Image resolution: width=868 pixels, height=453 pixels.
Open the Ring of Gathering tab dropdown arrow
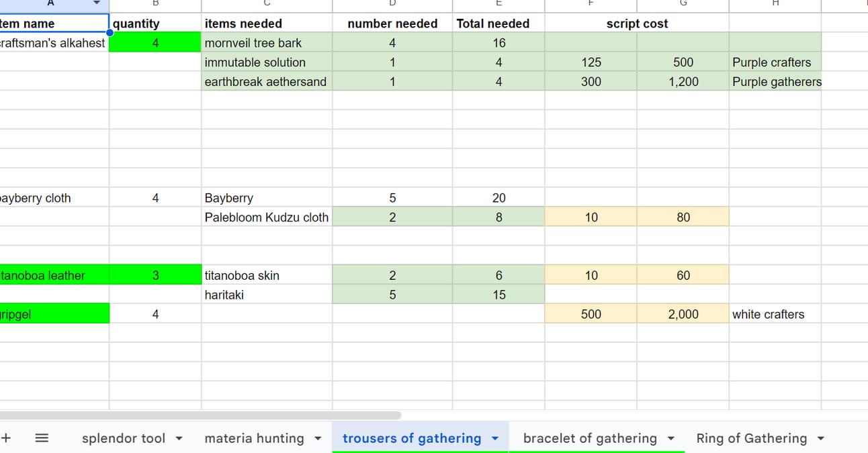[x=820, y=439]
